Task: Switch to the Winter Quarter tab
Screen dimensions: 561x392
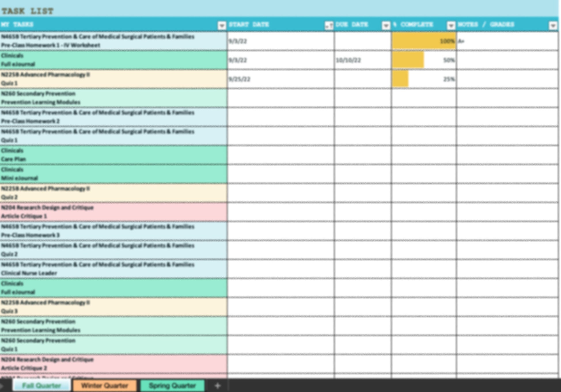Action: tap(105, 386)
